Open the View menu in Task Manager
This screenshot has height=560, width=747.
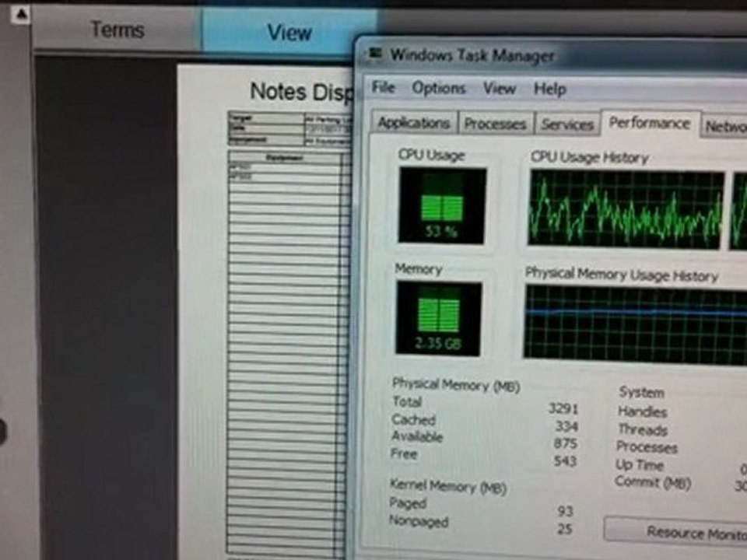500,89
